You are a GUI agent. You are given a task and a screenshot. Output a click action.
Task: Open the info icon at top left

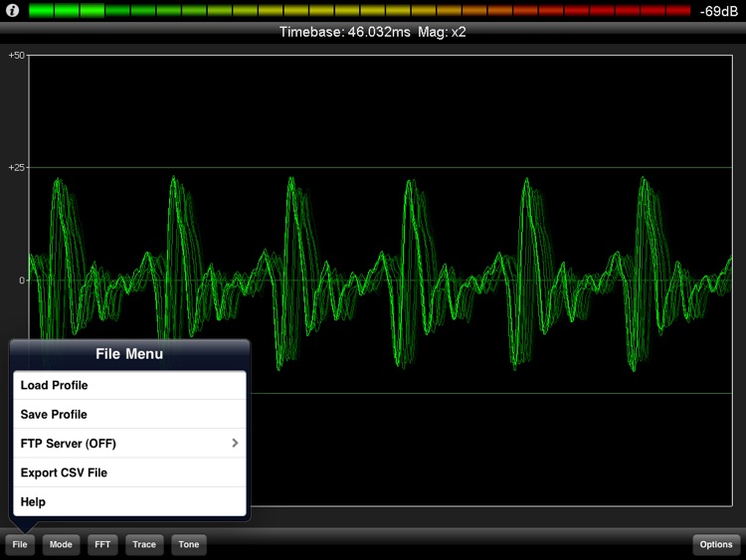[x=12, y=10]
